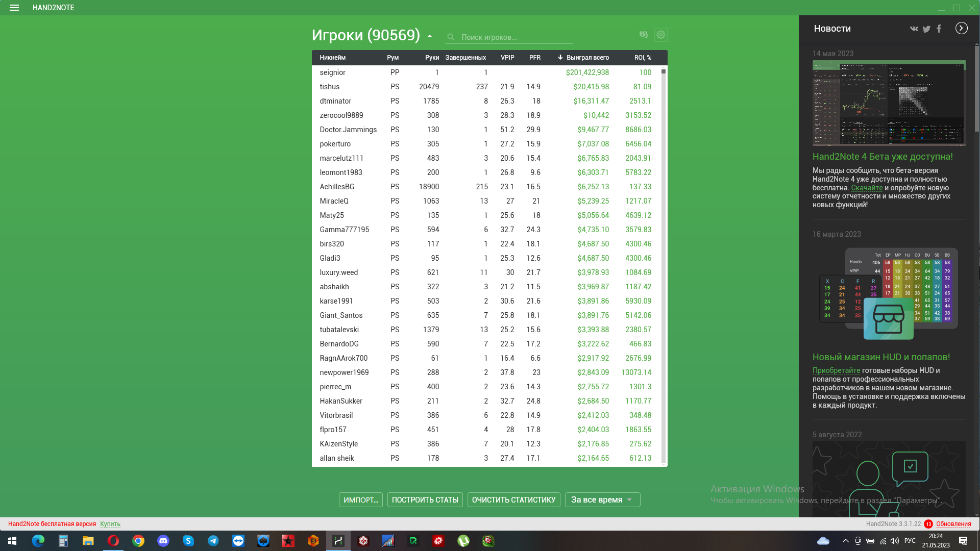Image resolution: width=980 pixels, height=551 pixels.
Task: Click the search magnifier icon
Action: coord(451,37)
